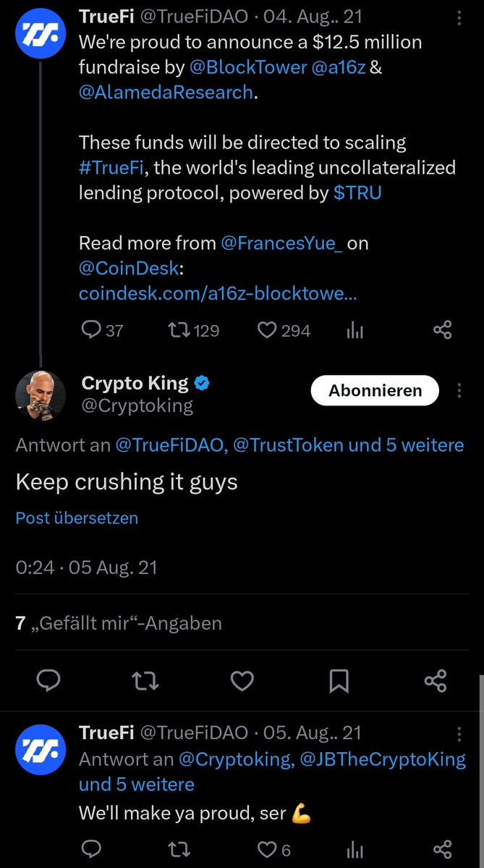Open the coindesk.com article link

218,294
